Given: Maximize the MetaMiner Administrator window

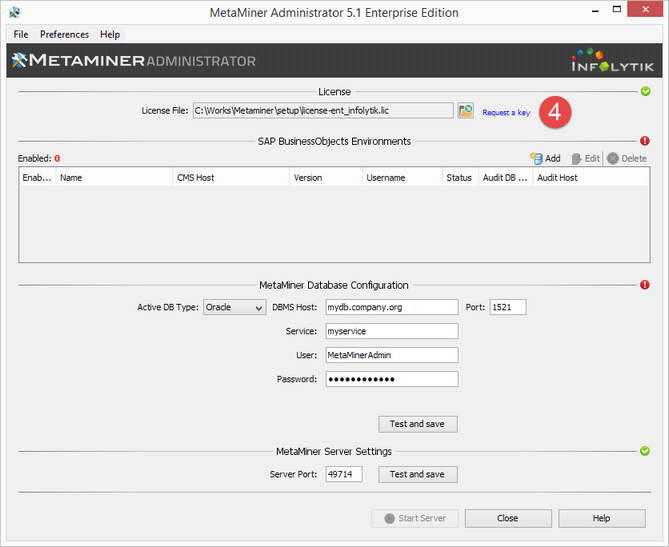Looking at the screenshot, I should (617, 9).
